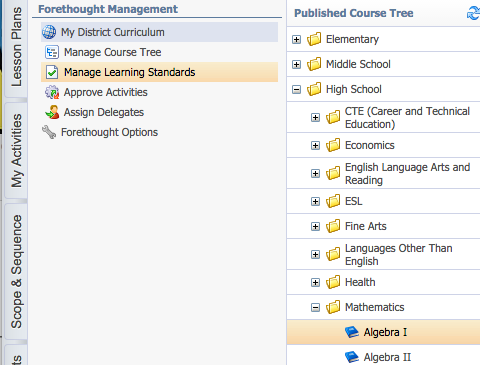Open Assign Delegates

(x=159, y=112)
